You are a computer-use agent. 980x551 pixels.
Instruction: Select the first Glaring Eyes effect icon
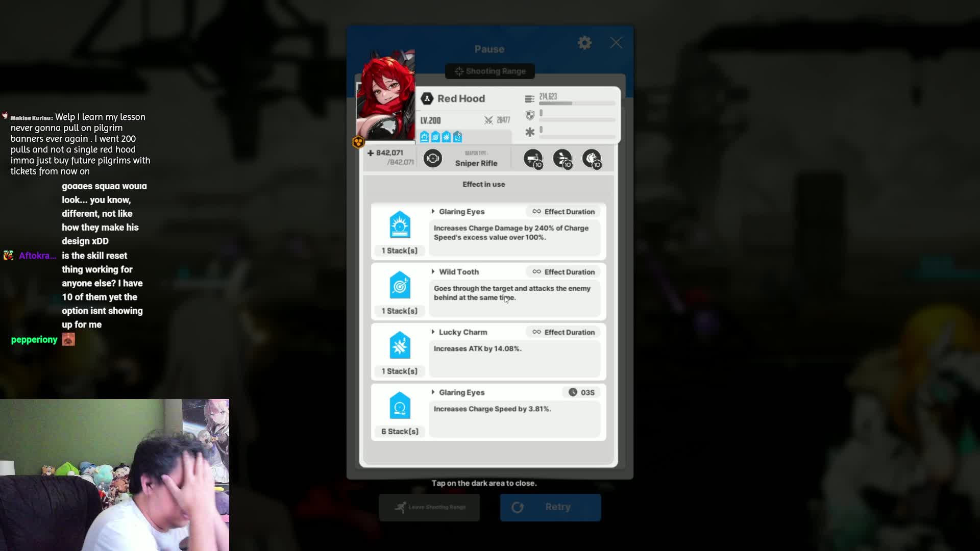pos(400,224)
